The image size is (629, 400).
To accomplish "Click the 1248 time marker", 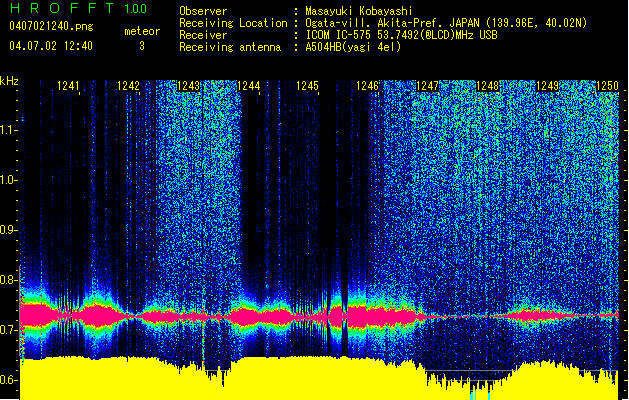I will (x=487, y=86).
